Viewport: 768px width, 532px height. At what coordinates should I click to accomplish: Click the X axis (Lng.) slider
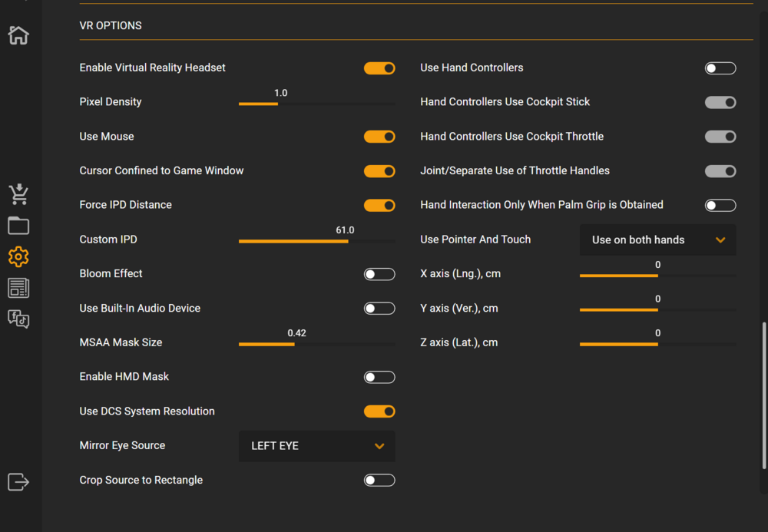tap(658, 276)
